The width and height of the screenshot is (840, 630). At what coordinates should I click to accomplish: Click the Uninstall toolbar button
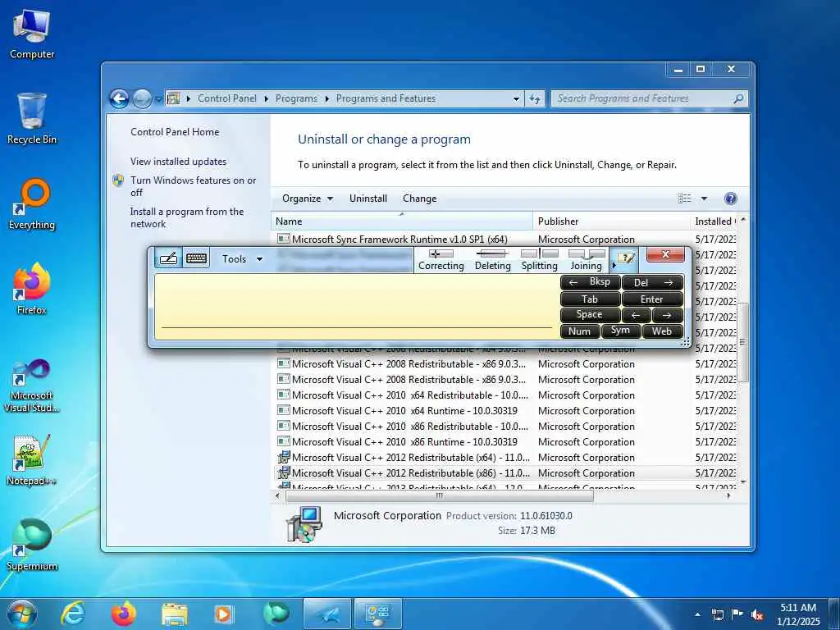pyautogui.click(x=368, y=199)
